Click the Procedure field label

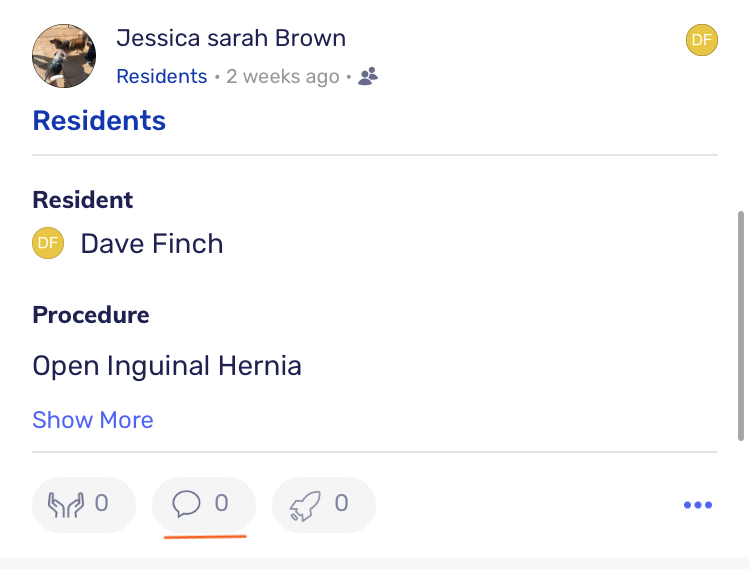91,315
